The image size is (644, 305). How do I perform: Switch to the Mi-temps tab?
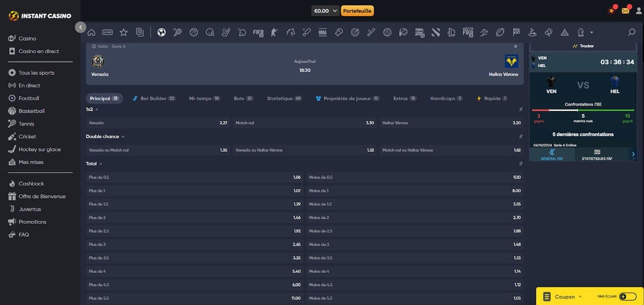(x=204, y=99)
